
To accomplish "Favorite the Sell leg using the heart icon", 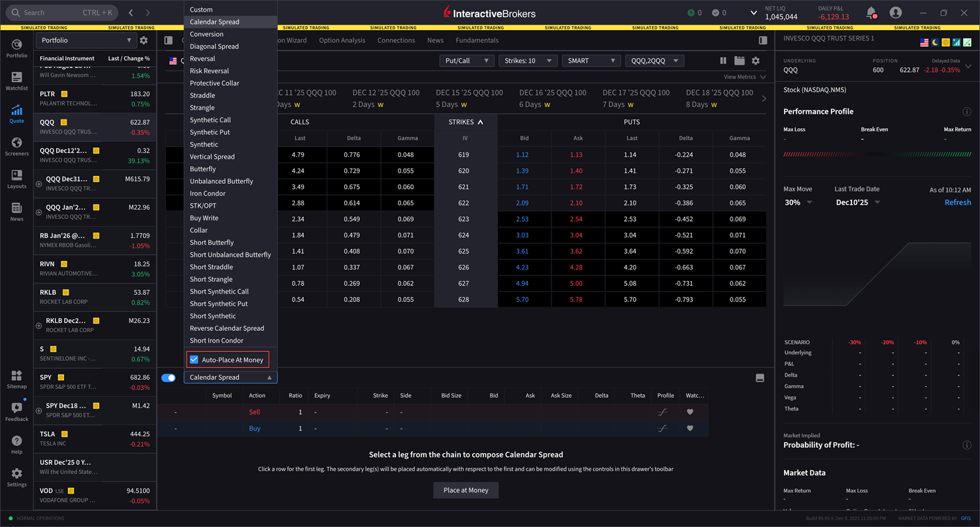I will click(689, 411).
